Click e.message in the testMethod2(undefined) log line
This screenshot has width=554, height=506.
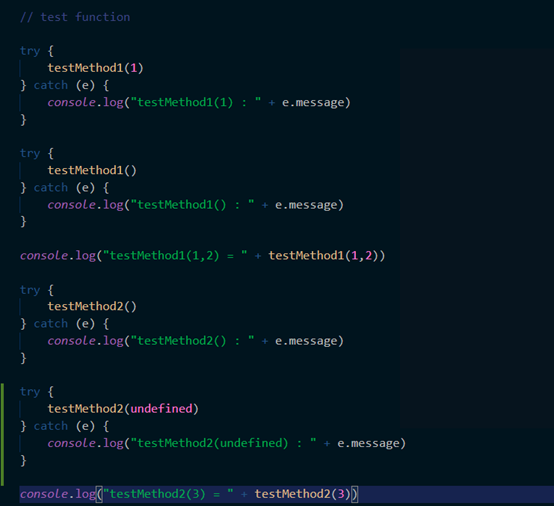coord(368,443)
